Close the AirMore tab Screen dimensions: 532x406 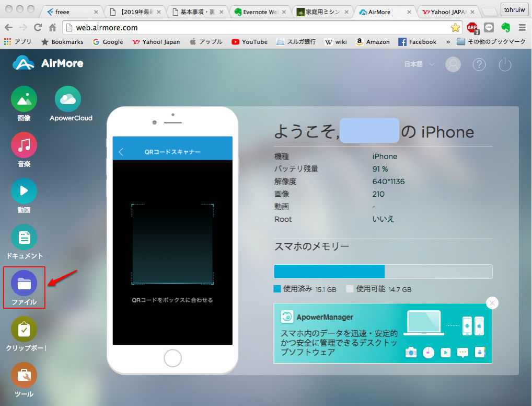point(409,12)
